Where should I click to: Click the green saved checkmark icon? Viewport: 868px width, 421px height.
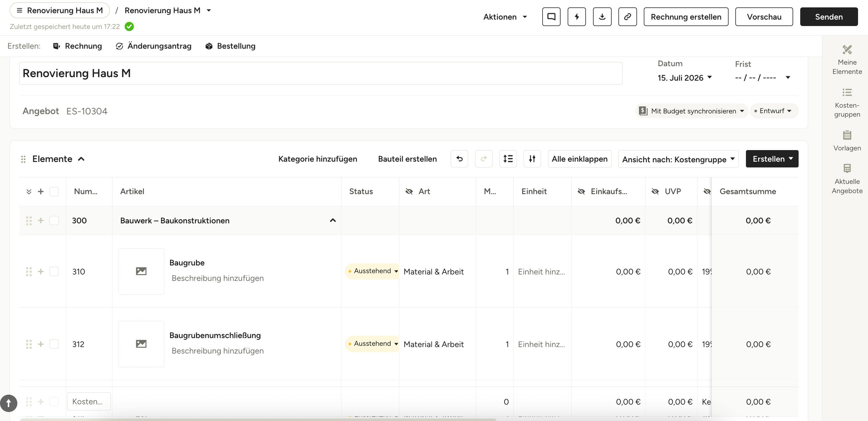tap(129, 27)
